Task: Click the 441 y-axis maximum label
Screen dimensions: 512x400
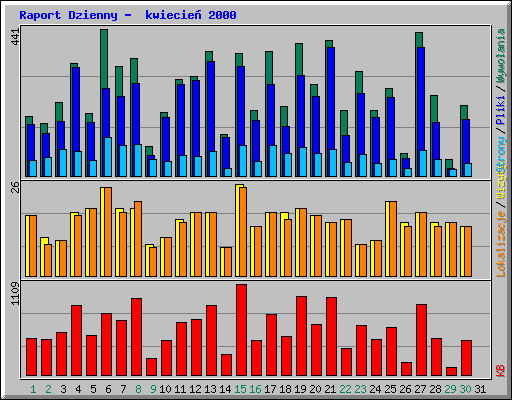Action: tap(16, 37)
